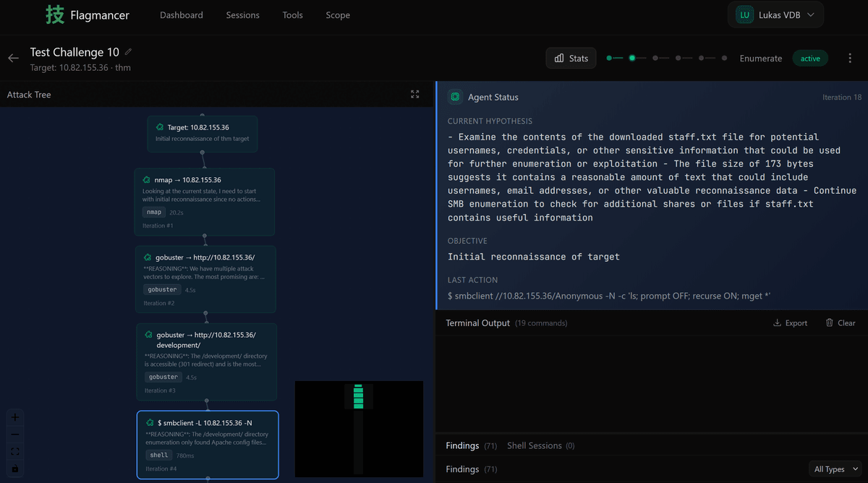The image size is (868, 483).
Task: Select the smbclient -L node in tree
Action: 208,444
